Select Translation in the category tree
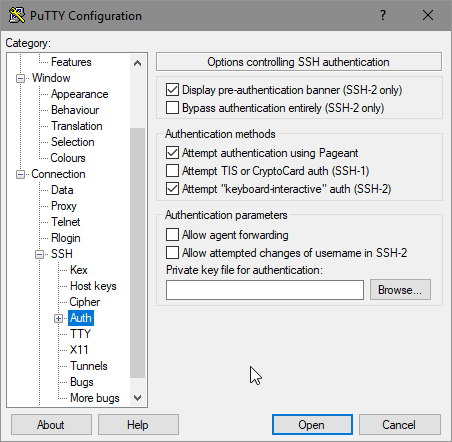Screen dimensions: 452x442 [77, 126]
